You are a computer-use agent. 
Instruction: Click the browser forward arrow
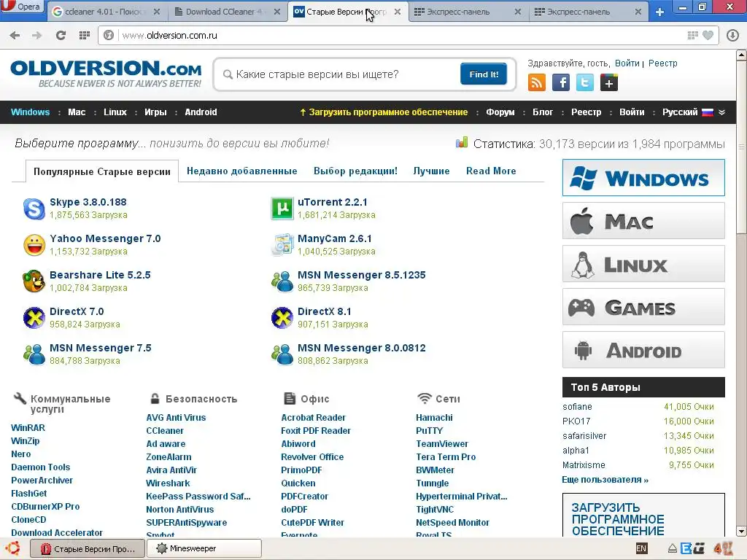point(36,35)
